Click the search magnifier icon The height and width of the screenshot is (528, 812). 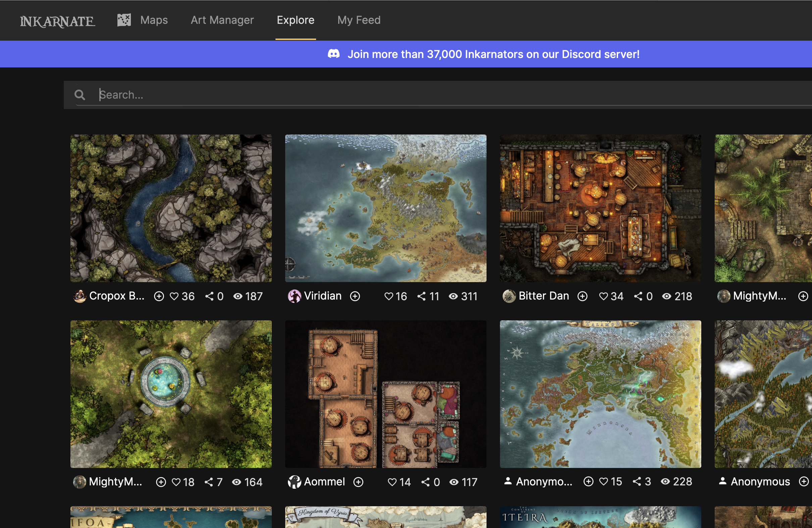pos(80,95)
